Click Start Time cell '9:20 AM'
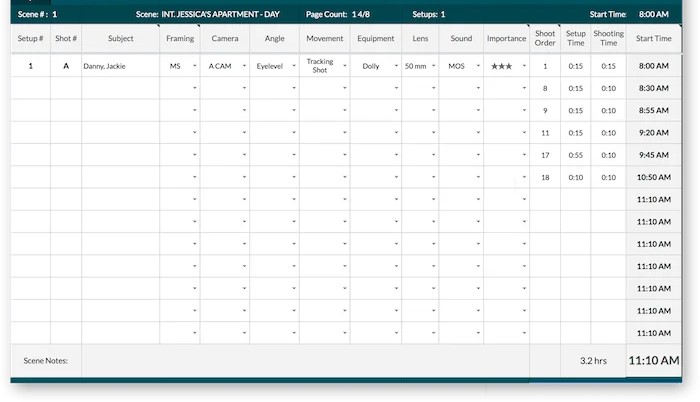This screenshot has width=700, height=402. click(654, 133)
